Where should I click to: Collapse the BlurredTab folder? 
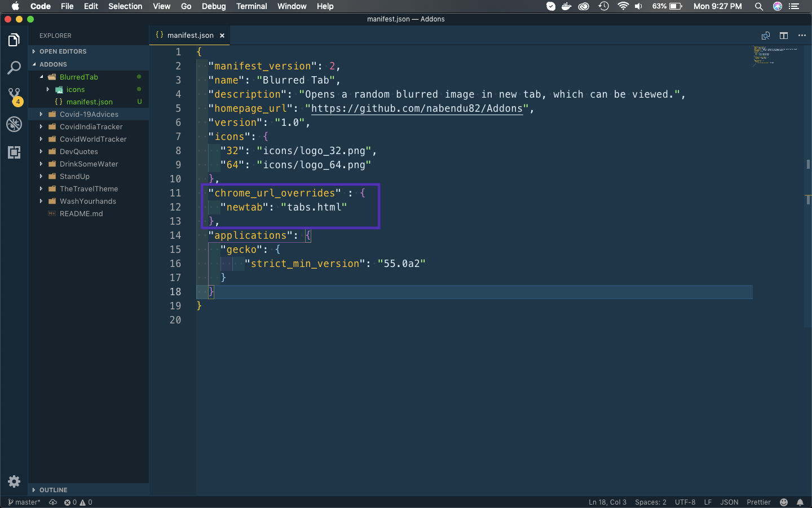(89, 77)
